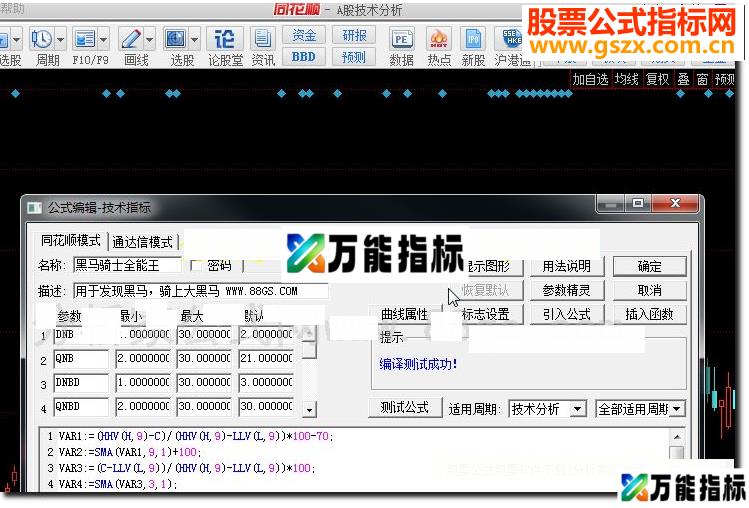
Task: Click code line 3 VAR3 formula
Action: tap(186, 468)
